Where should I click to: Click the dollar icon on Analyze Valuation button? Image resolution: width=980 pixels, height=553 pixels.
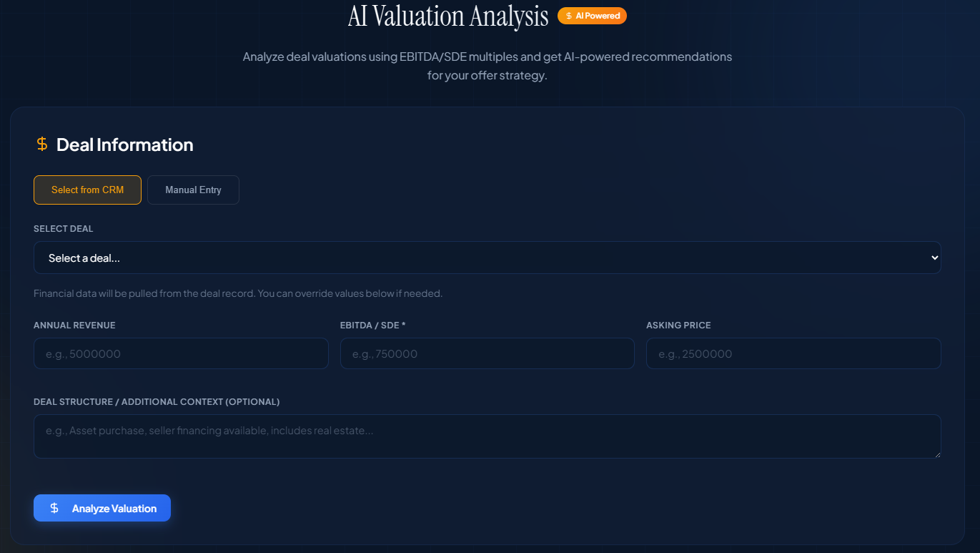53,508
